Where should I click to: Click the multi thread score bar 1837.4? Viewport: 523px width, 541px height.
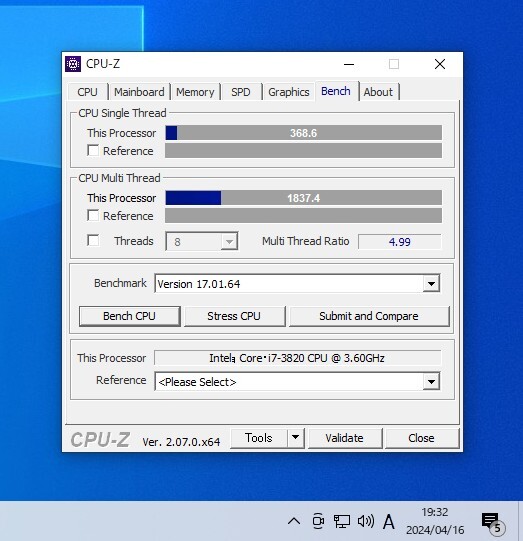[304, 198]
